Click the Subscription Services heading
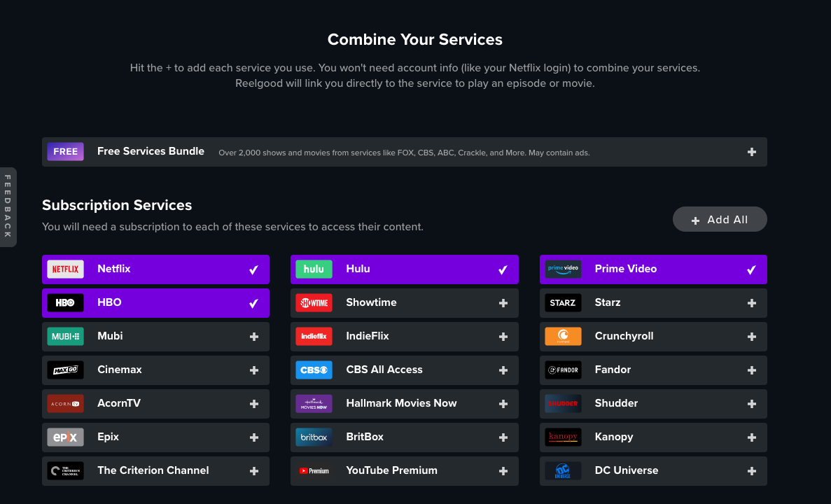Viewport: 831px width, 504px height. coord(117,205)
